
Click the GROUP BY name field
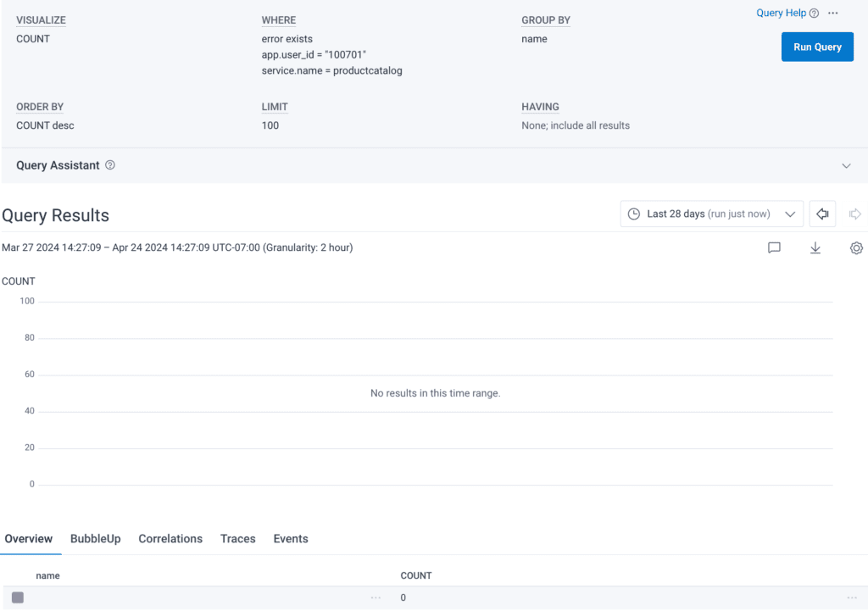(534, 39)
